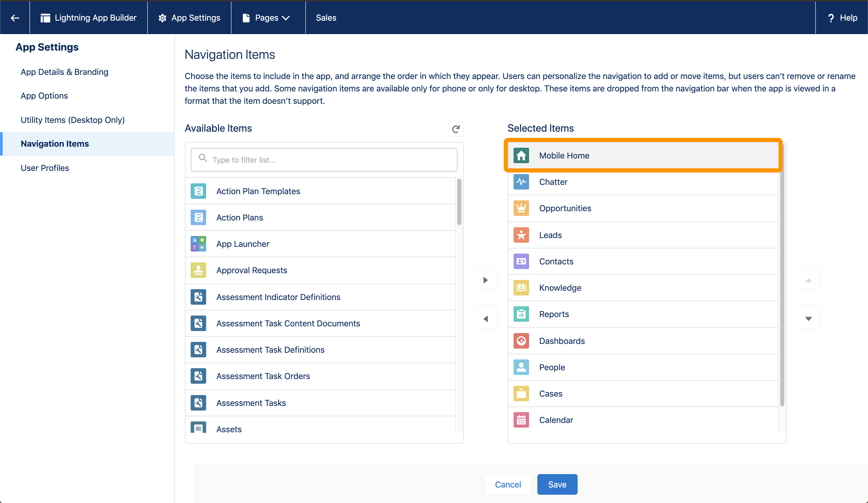Click the App Launcher icon
Viewport: 868px width, 503px height.
tap(198, 244)
